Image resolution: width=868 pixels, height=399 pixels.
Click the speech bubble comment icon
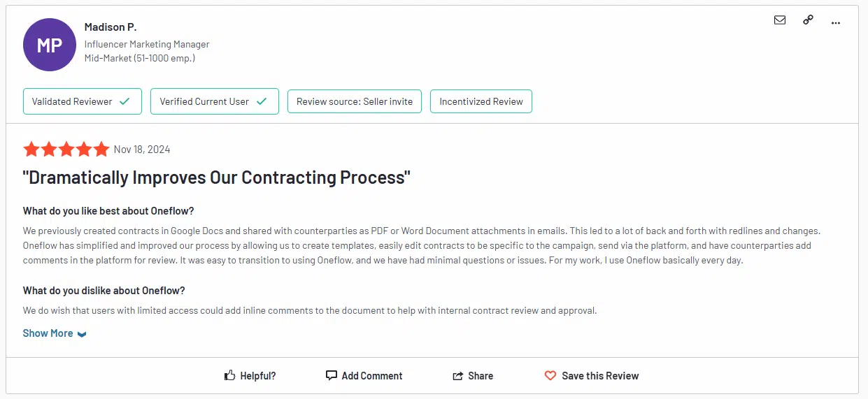pos(332,376)
